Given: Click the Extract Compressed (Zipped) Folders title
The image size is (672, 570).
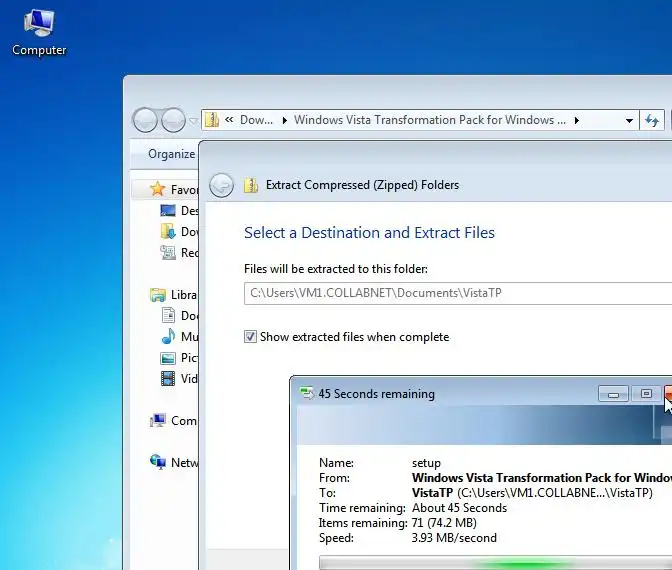Looking at the screenshot, I should pyautogui.click(x=362, y=185).
